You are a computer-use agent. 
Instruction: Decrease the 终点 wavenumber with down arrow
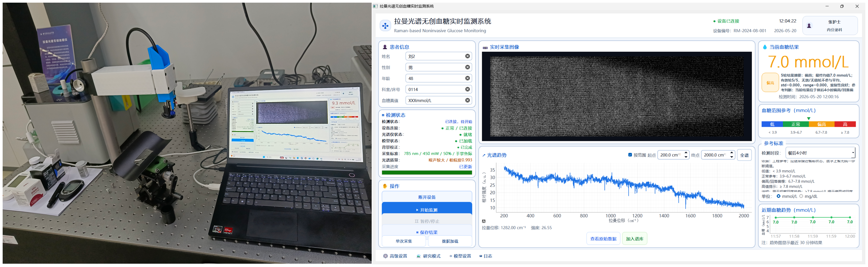[732, 157]
